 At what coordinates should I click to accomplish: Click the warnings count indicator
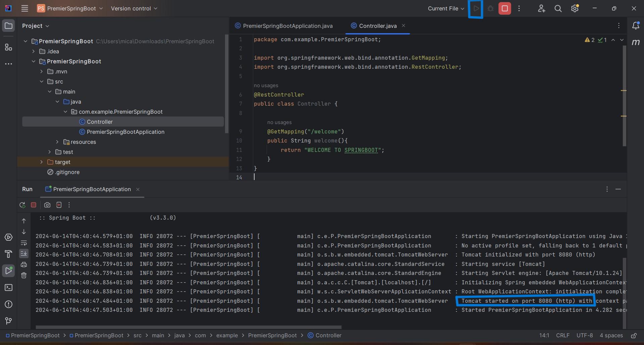[590, 40]
